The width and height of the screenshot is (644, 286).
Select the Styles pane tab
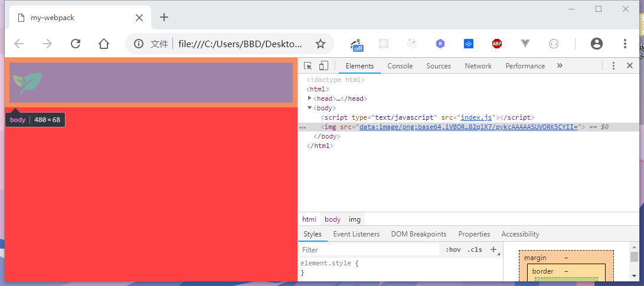312,234
